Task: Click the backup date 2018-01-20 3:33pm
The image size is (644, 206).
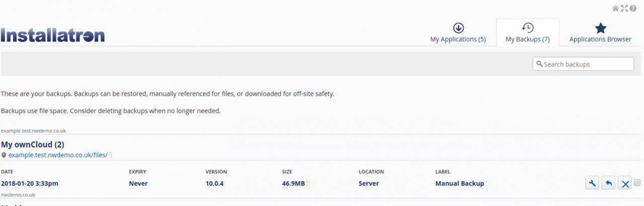Action: 30,183
